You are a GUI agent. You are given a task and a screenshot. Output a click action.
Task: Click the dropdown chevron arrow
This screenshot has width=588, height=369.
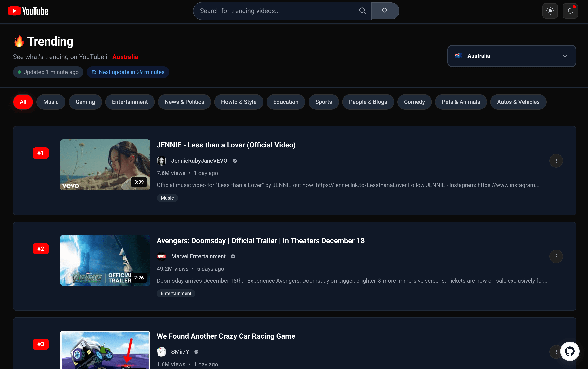click(x=565, y=56)
